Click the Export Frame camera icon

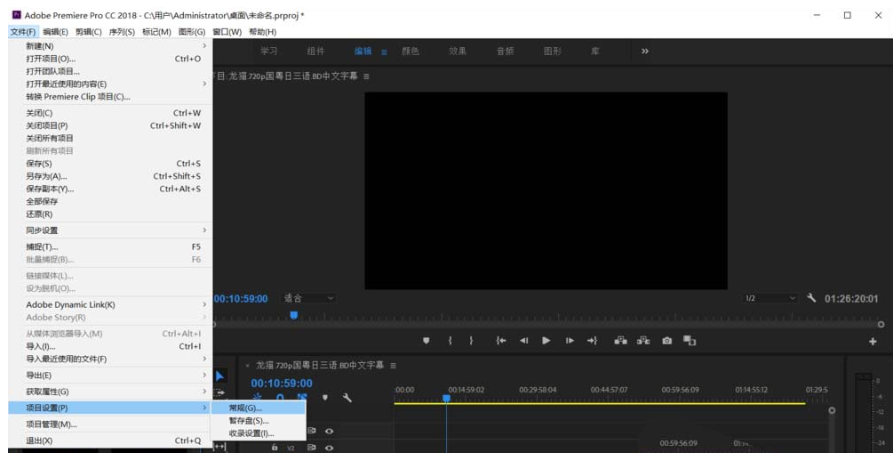click(x=667, y=341)
